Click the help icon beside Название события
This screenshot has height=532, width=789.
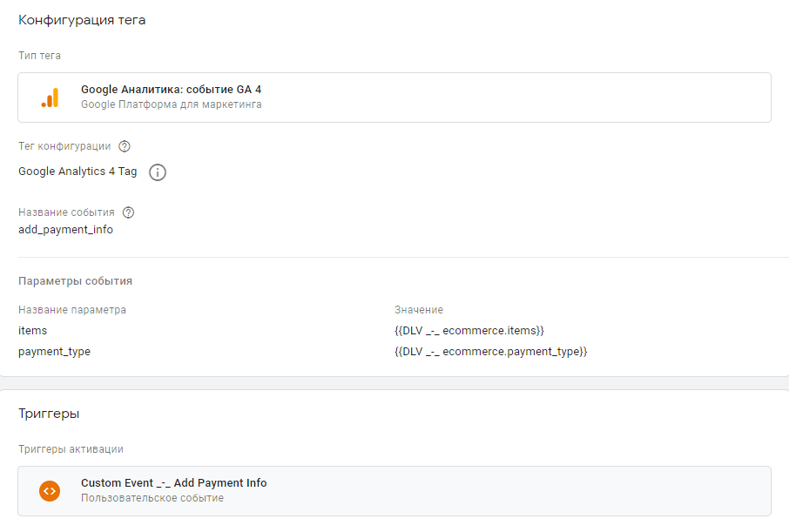coord(129,212)
